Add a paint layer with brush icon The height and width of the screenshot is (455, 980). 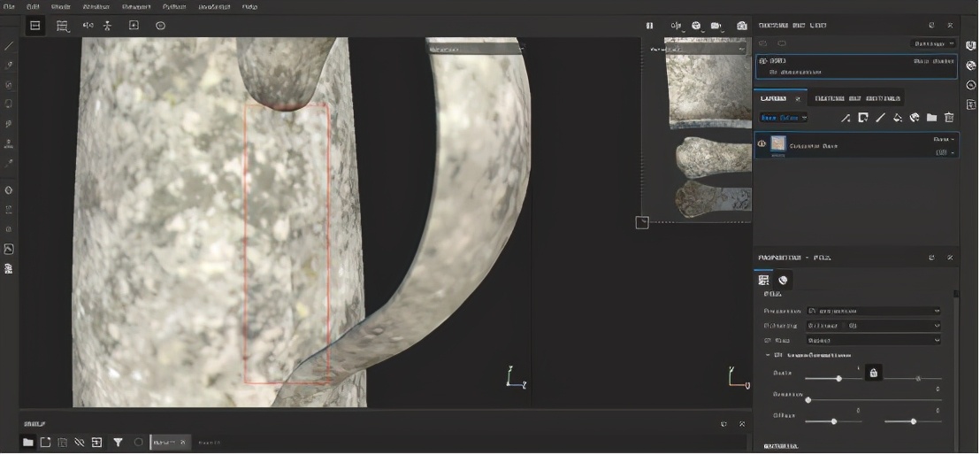tap(880, 118)
